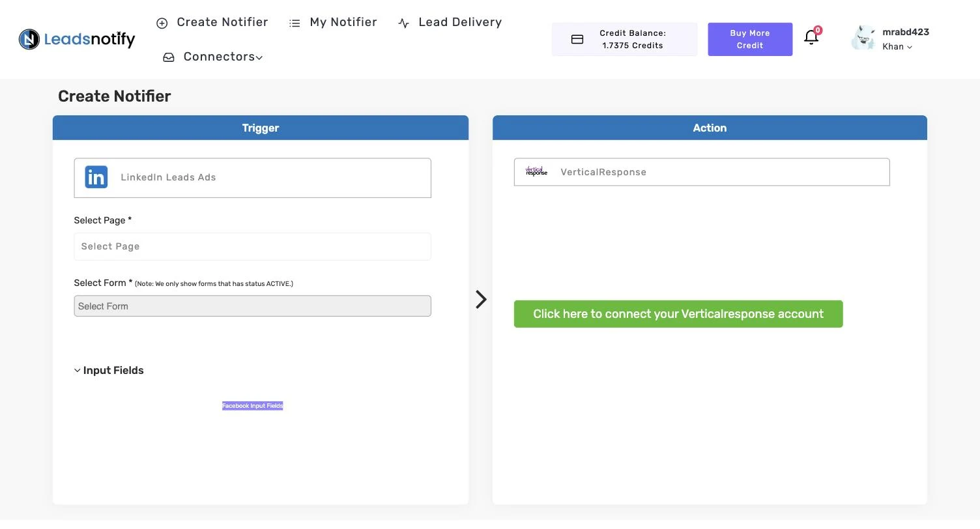Open the Select Form dropdown
The height and width of the screenshot is (529, 980).
coord(253,306)
